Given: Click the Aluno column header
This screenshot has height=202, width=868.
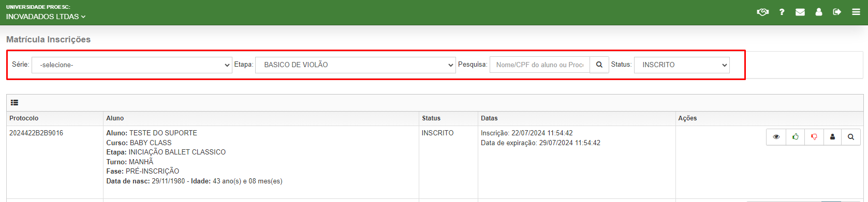Looking at the screenshot, I should [115, 118].
